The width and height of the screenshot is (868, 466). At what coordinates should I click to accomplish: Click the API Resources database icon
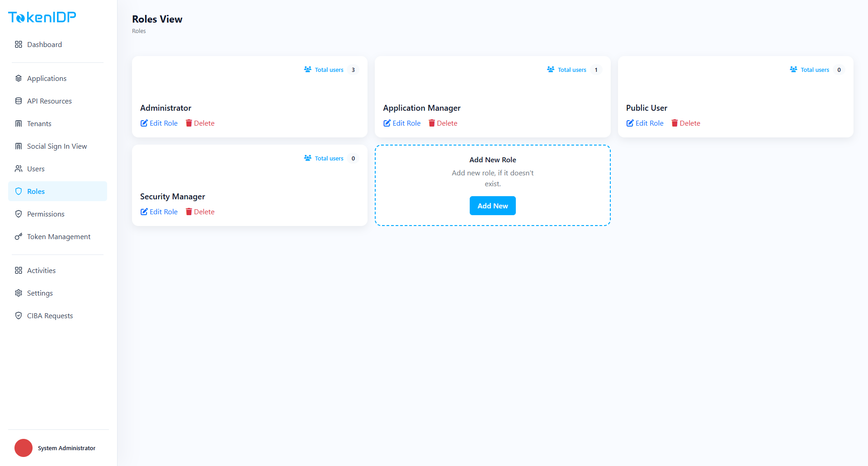19,101
